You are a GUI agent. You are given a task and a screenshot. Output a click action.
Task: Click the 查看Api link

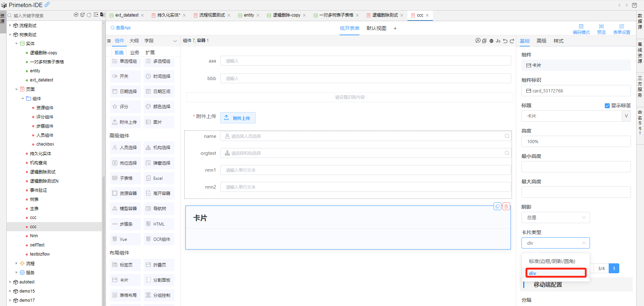tap(120, 28)
